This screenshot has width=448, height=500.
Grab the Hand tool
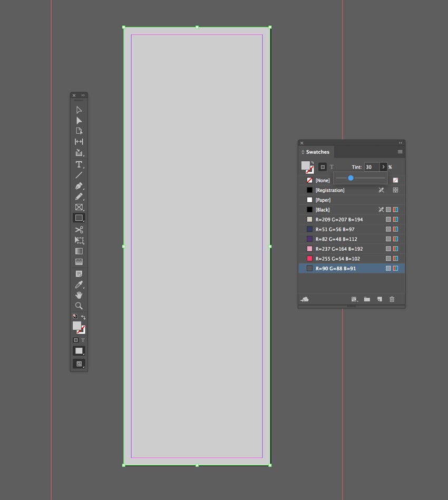point(79,295)
